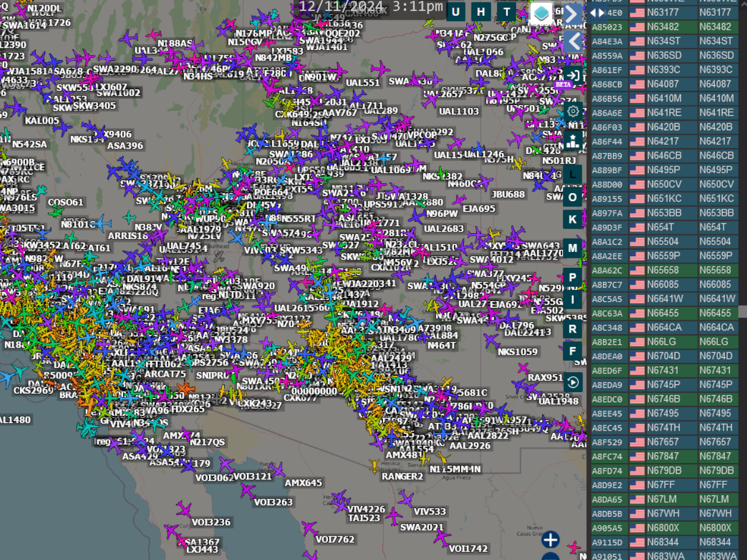The width and height of the screenshot is (747, 560).
Task: Toggle persistence mode with P button
Action: click(573, 278)
